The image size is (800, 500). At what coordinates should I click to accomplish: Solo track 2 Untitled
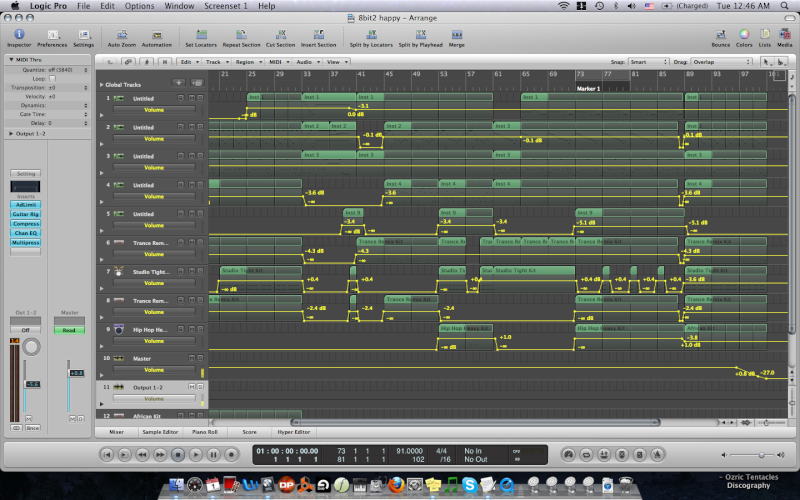coord(201,127)
